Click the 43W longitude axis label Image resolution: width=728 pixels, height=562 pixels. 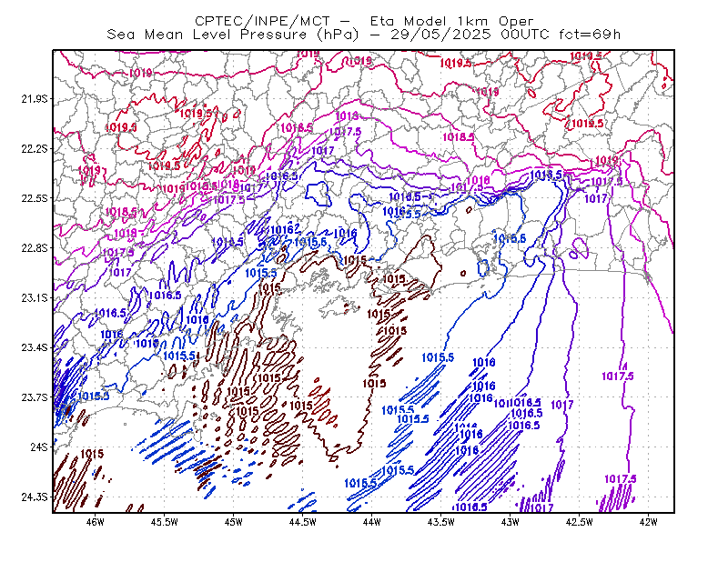tap(510, 522)
